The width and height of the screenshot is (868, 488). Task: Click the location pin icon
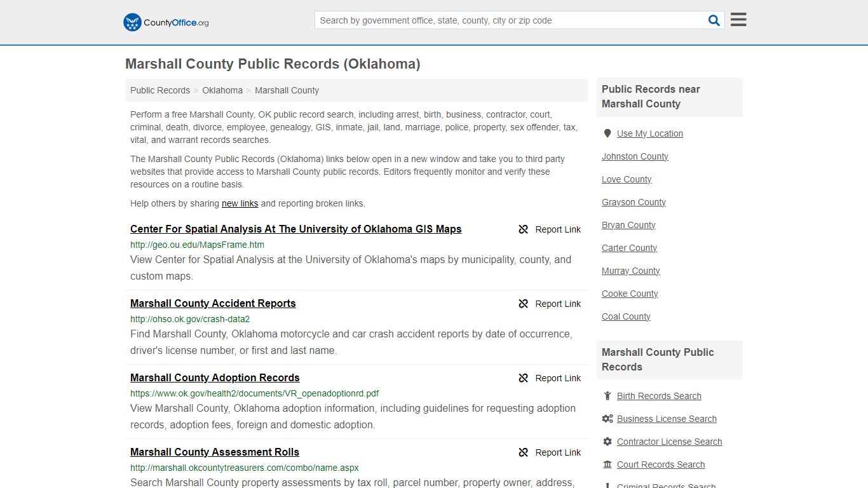pos(607,133)
